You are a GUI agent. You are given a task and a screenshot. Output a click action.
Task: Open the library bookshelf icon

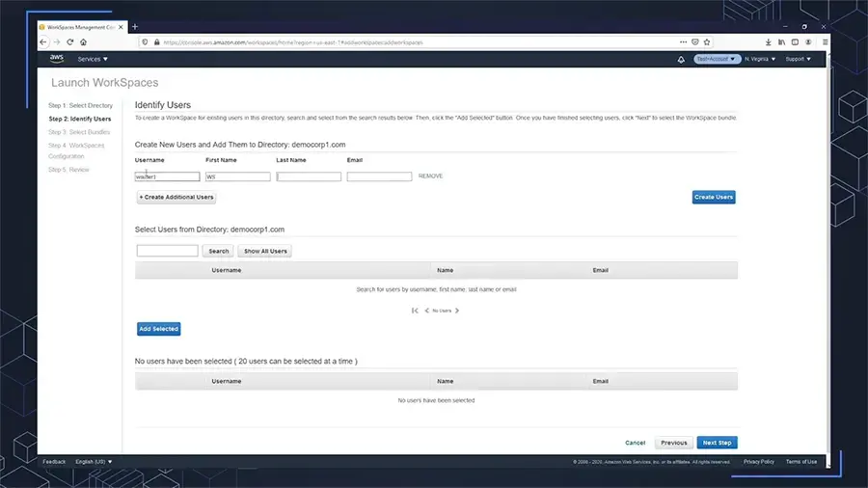tap(781, 42)
